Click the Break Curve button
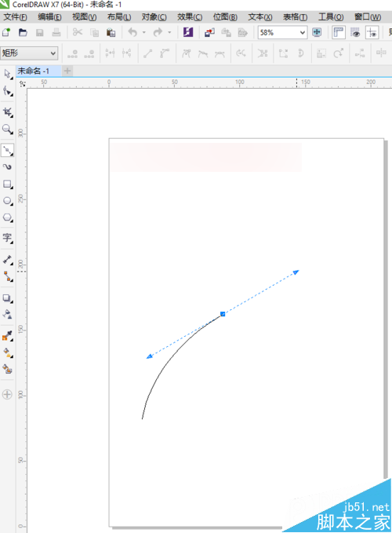 coord(126,53)
